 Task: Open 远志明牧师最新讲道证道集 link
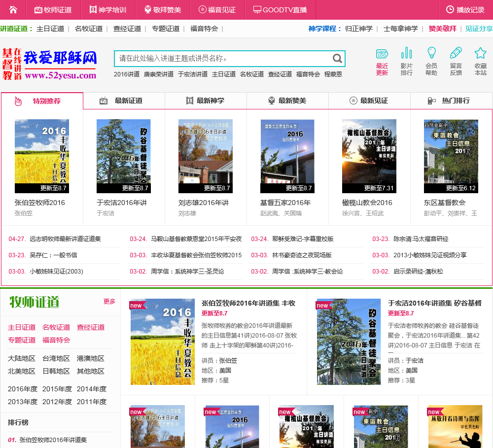pyautogui.click(x=65, y=239)
